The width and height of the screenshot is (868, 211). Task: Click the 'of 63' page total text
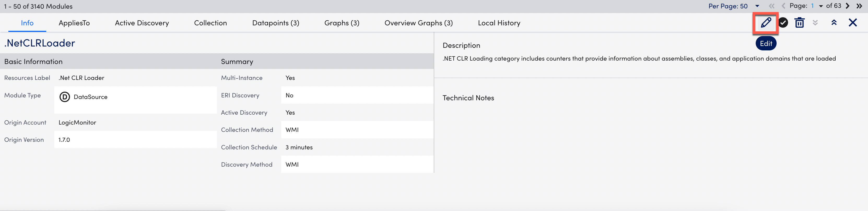pyautogui.click(x=833, y=6)
